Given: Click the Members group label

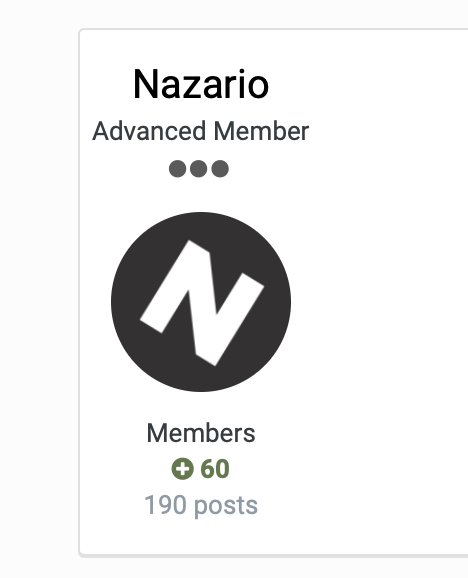Looking at the screenshot, I should [201, 433].
